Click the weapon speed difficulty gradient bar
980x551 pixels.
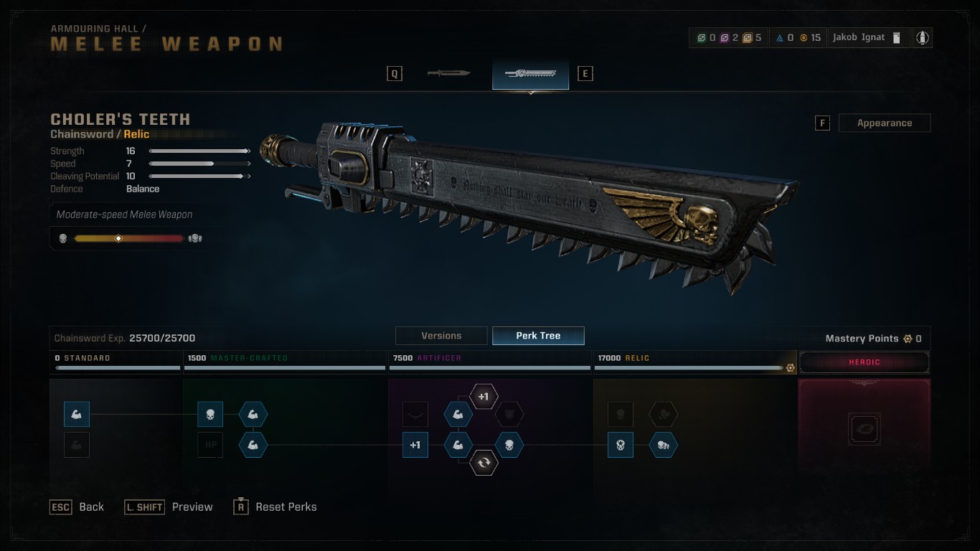coord(129,238)
